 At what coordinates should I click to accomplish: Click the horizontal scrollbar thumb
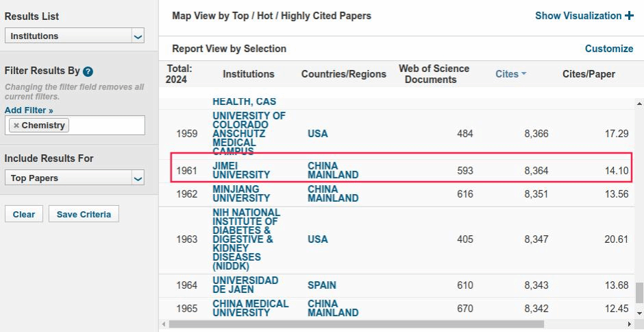click(x=356, y=324)
